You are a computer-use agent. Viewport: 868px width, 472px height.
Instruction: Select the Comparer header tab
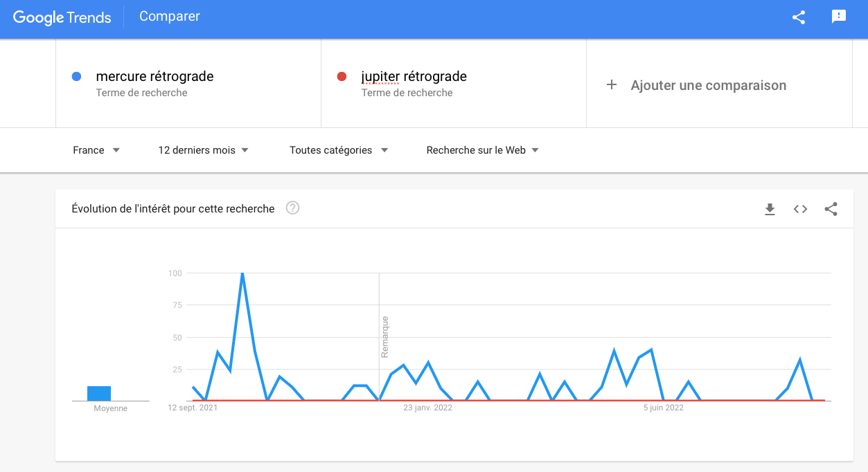pyautogui.click(x=170, y=17)
